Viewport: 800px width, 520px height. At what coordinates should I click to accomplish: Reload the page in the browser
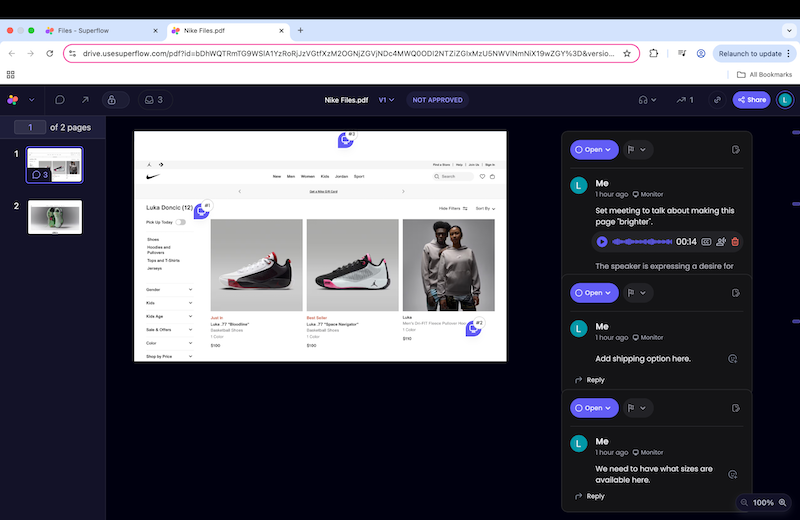pos(49,54)
